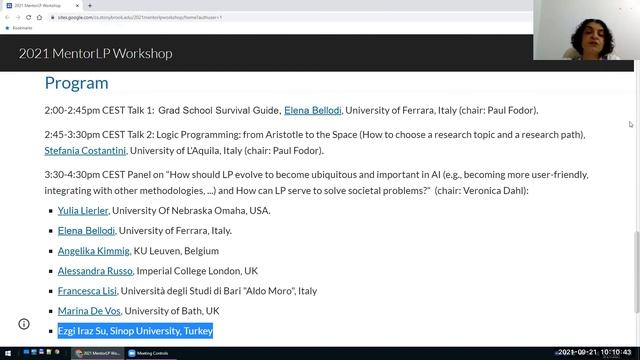Reload the page with the refresh icon

(28, 18)
